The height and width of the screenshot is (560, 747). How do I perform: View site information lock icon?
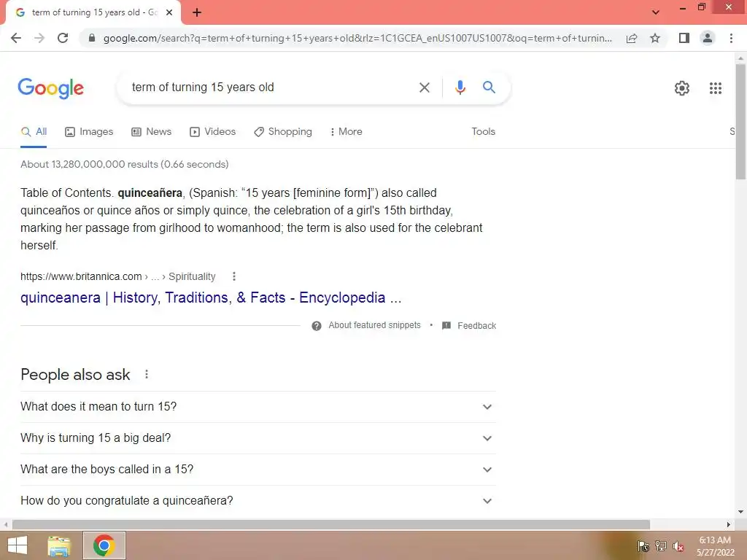[92, 38]
